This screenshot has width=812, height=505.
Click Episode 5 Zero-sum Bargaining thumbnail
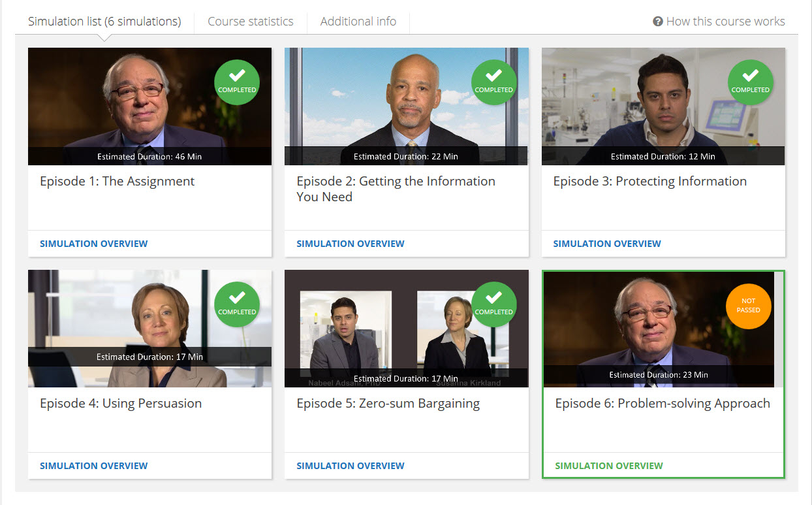406,329
